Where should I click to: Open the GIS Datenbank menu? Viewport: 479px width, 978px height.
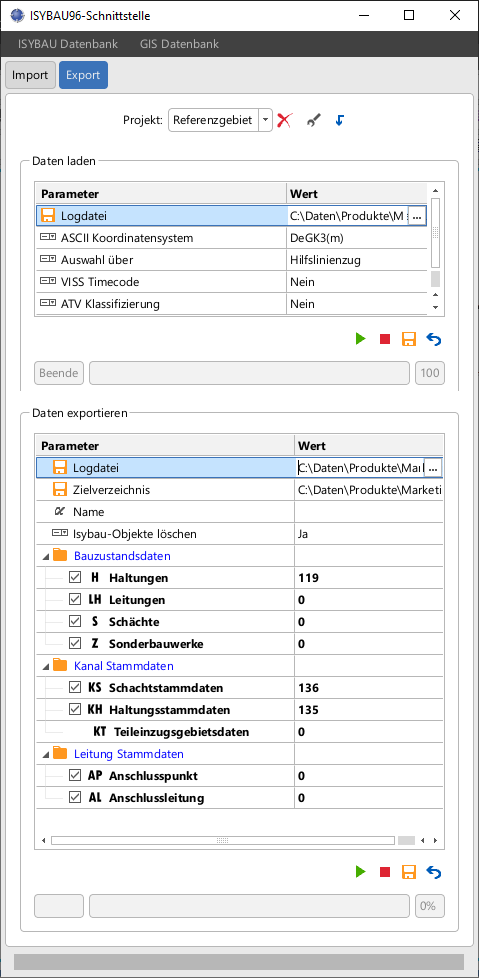(180, 44)
